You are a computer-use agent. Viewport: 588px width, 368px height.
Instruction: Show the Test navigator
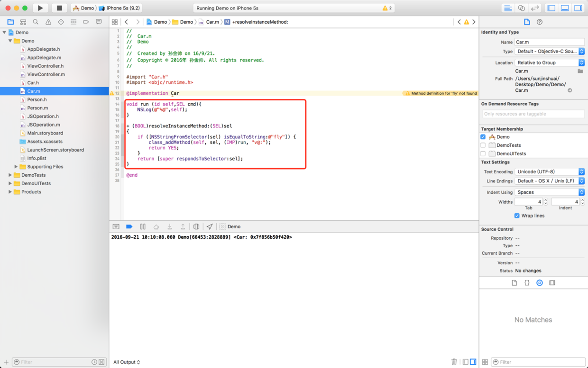(x=61, y=22)
